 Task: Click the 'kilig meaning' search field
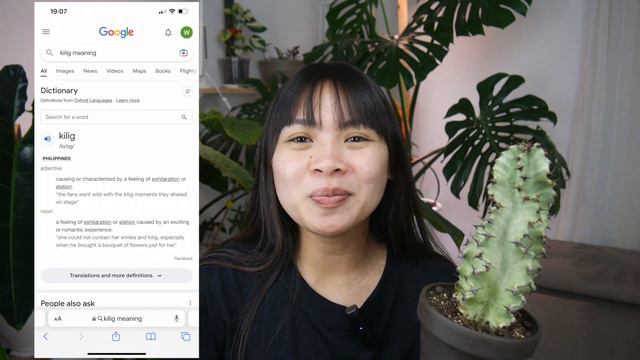[x=116, y=53]
